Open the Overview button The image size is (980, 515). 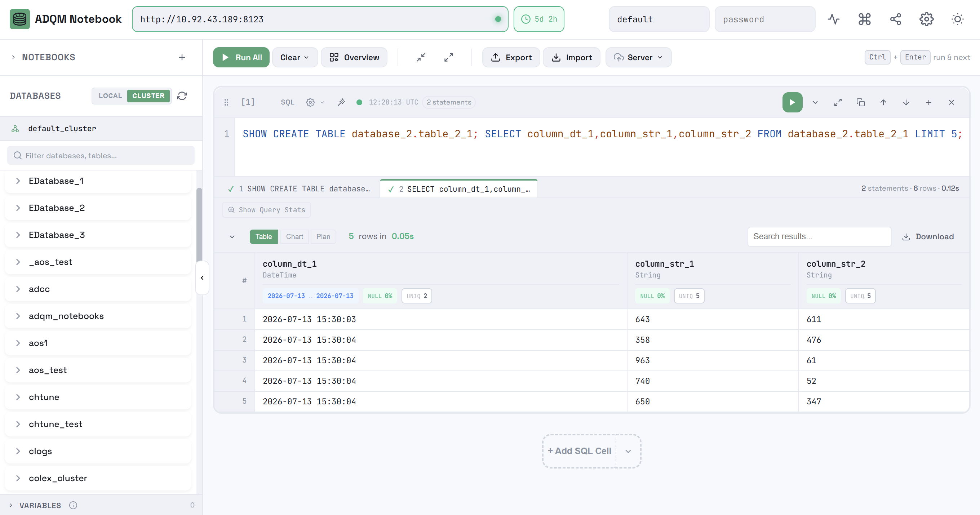(x=354, y=57)
